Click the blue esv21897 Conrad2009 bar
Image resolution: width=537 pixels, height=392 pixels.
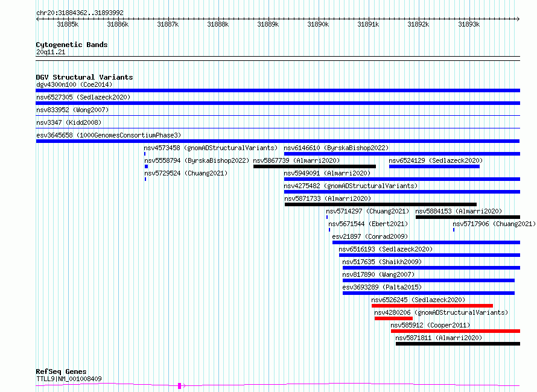tap(427, 242)
